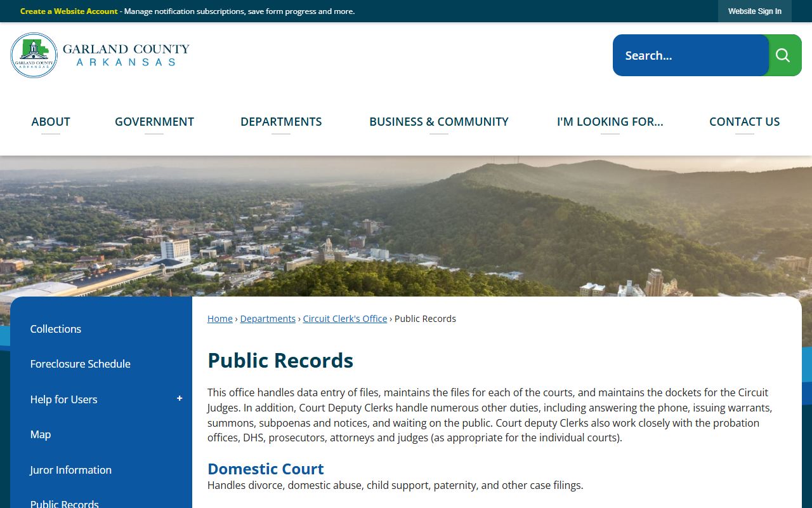The height and width of the screenshot is (508, 812).
Task: Open Juror Information in the sidebar
Action: pyautogui.click(x=71, y=470)
